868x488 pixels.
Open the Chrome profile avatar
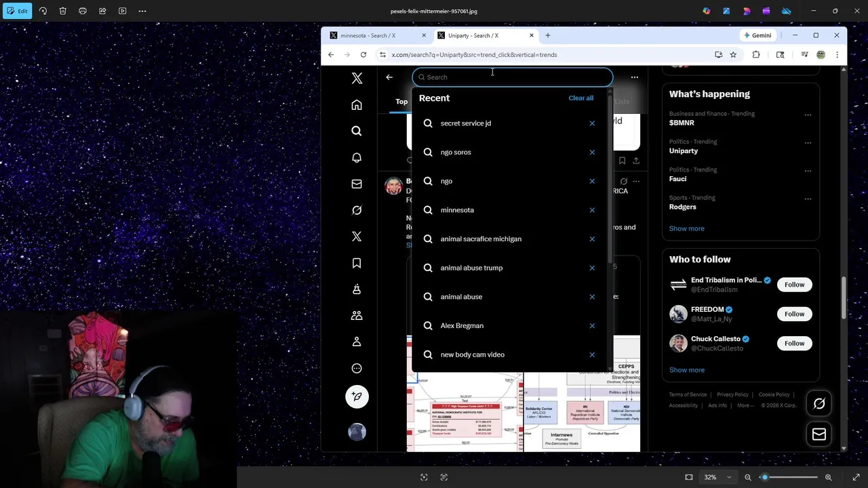click(821, 55)
